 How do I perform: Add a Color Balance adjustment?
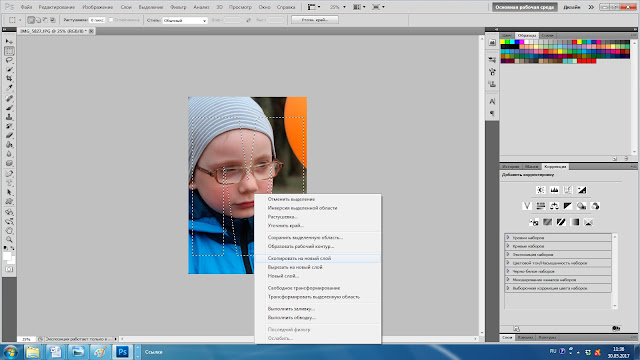pyautogui.click(x=554, y=206)
